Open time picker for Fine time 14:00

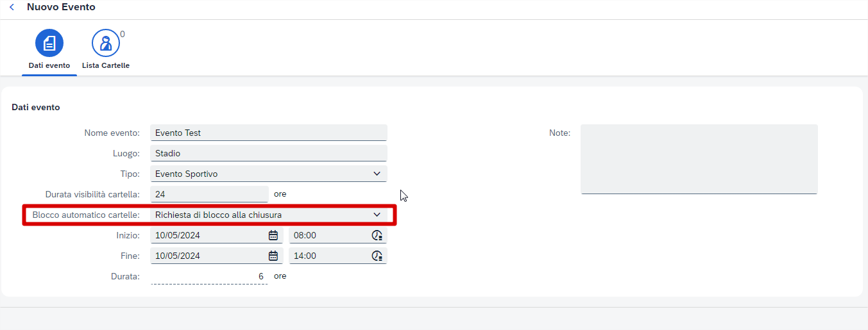click(377, 256)
